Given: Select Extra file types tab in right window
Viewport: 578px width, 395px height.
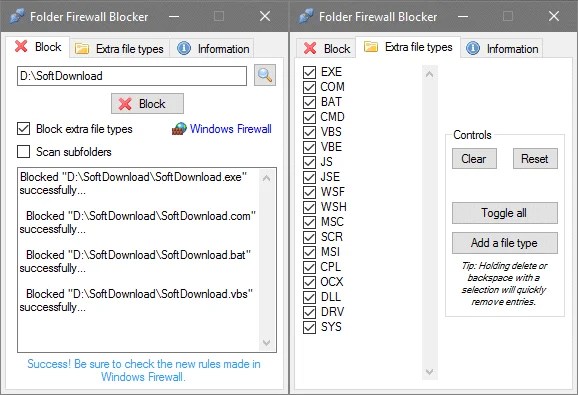Looking at the screenshot, I should 408,47.
